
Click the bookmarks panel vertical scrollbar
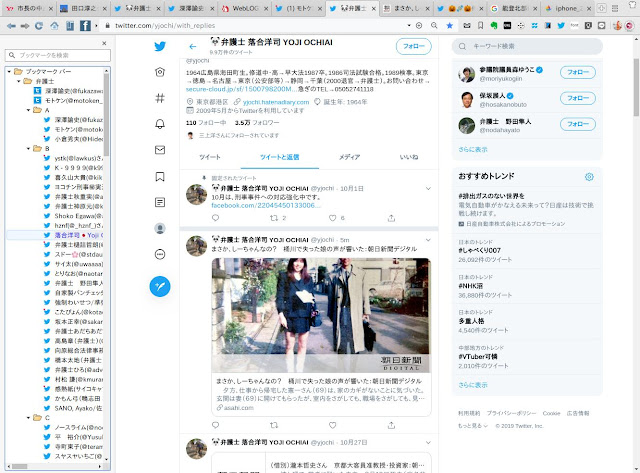point(106,114)
